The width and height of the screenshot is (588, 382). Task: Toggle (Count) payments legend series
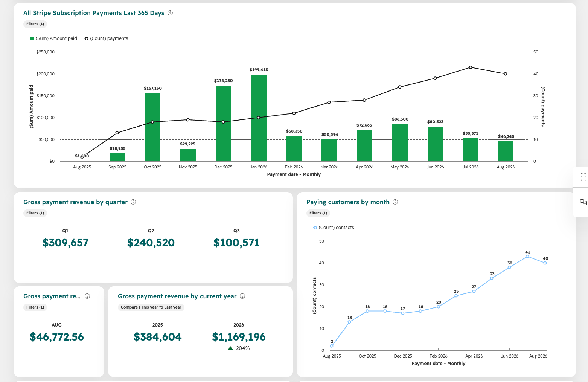106,38
